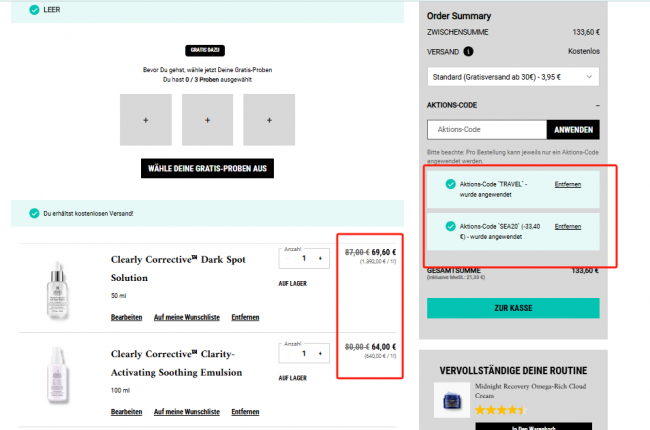
Task: Open Soothing Emulsion product image
Action: click(57, 375)
